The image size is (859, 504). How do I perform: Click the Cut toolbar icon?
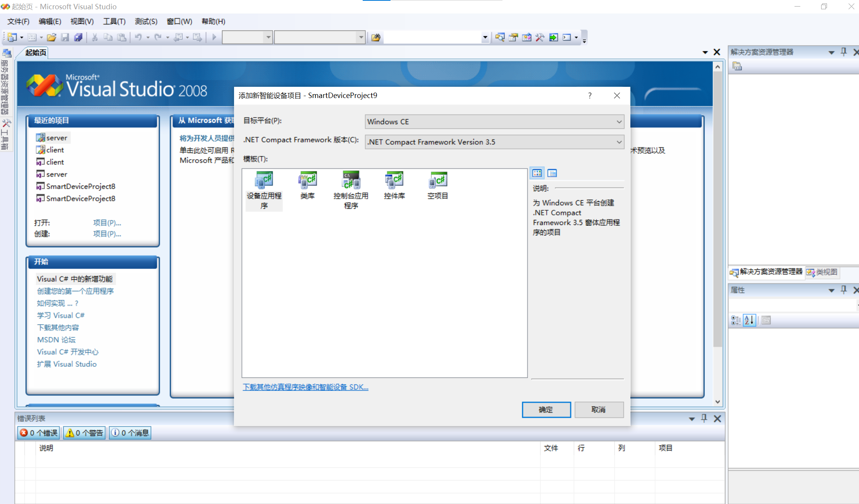pos(95,37)
